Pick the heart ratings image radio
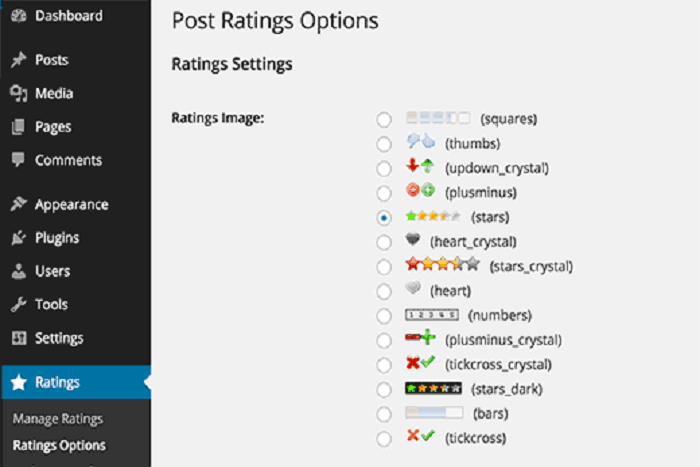This screenshot has width=700, height=467. coord(384,291)
